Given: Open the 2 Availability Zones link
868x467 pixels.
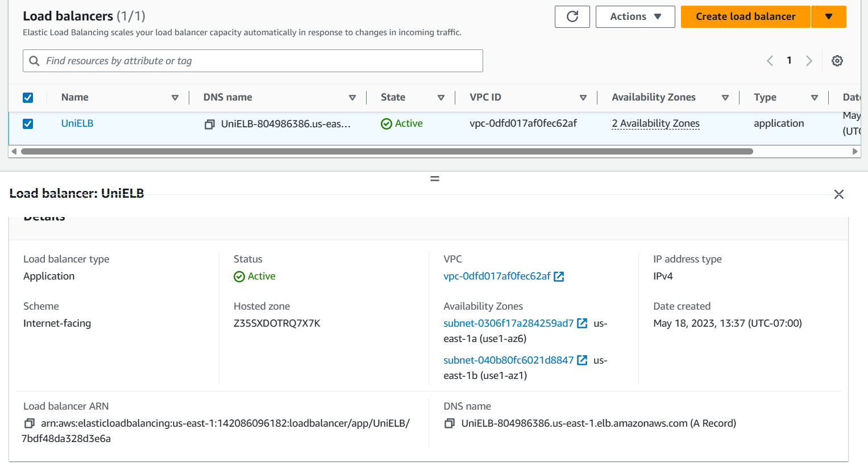Looking at the screenshot, I should (655, 123).
